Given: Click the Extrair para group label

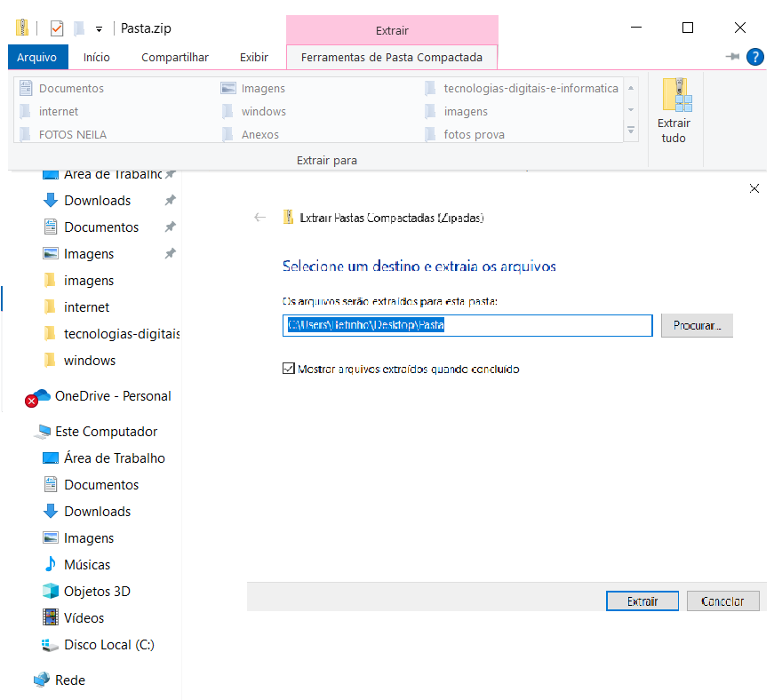Looking at the screenshot, I should (x=327, y=161).
